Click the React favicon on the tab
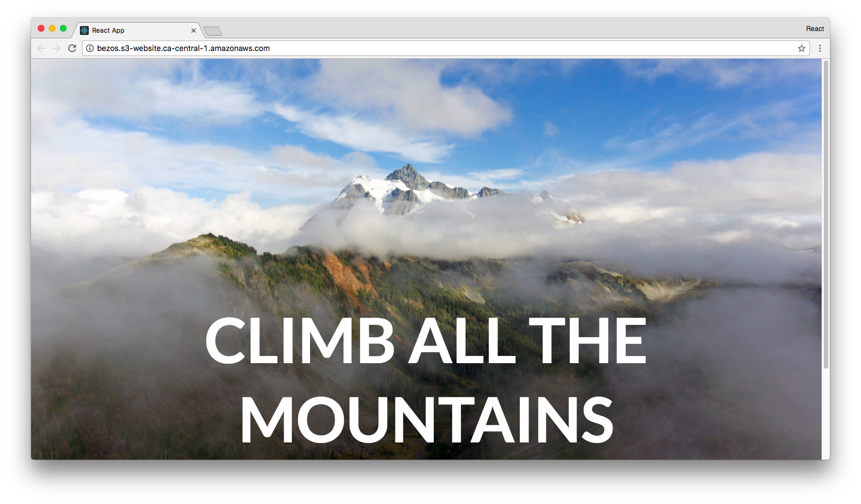This screenshot has height=504, width=861. pos(84,30)
